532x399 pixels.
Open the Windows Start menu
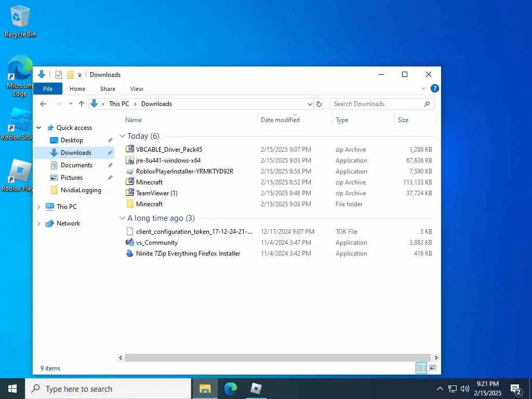pos(12,389)
